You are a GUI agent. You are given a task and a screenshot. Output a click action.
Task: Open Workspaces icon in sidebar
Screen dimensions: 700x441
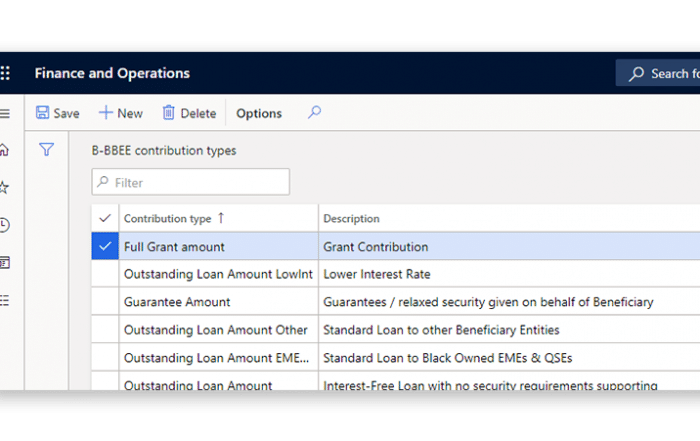point(5,262)
